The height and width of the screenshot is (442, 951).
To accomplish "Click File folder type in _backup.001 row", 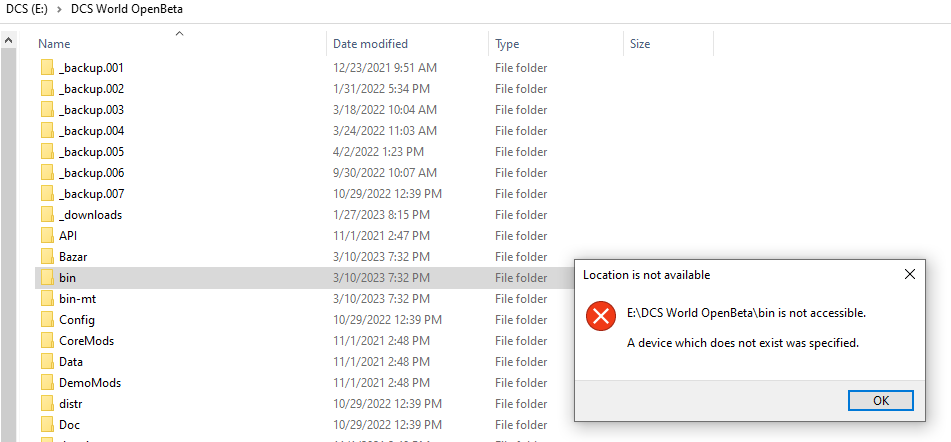I will [521, 68].
